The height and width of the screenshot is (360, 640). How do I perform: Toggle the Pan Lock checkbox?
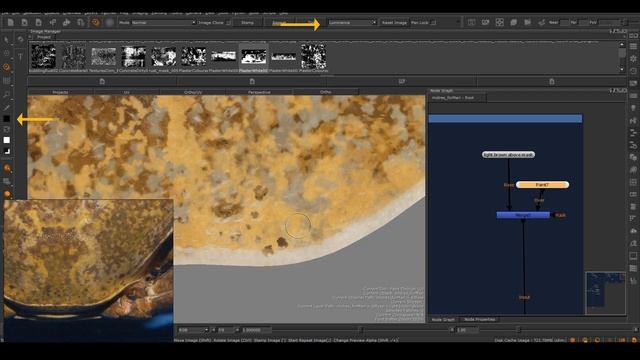[x=433, y=22]
